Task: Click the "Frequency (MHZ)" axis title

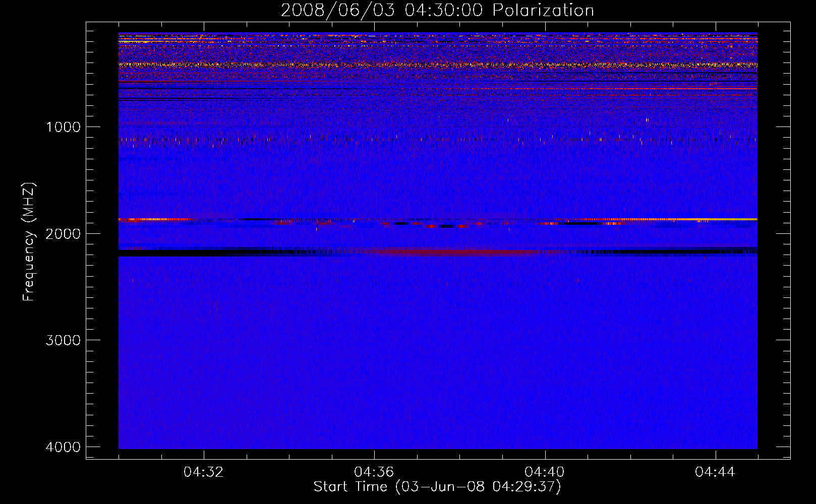Action: (x=29, y=242)
